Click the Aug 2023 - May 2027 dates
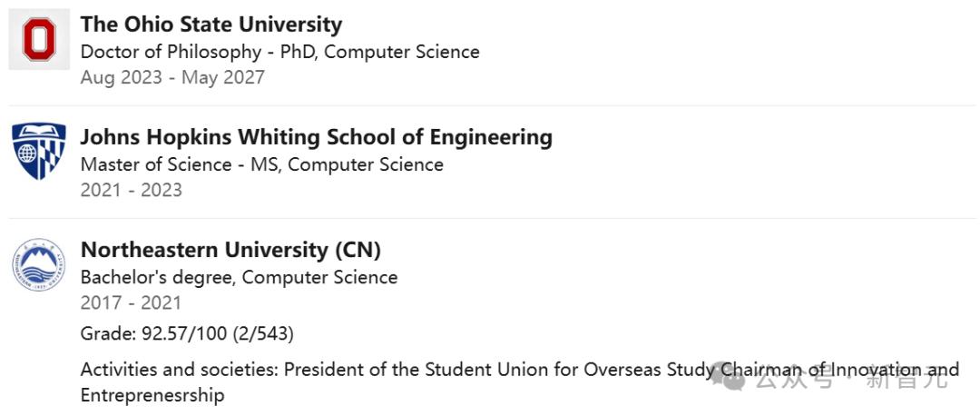This screenshot has width=980, height=416. (x=172, y=77)
